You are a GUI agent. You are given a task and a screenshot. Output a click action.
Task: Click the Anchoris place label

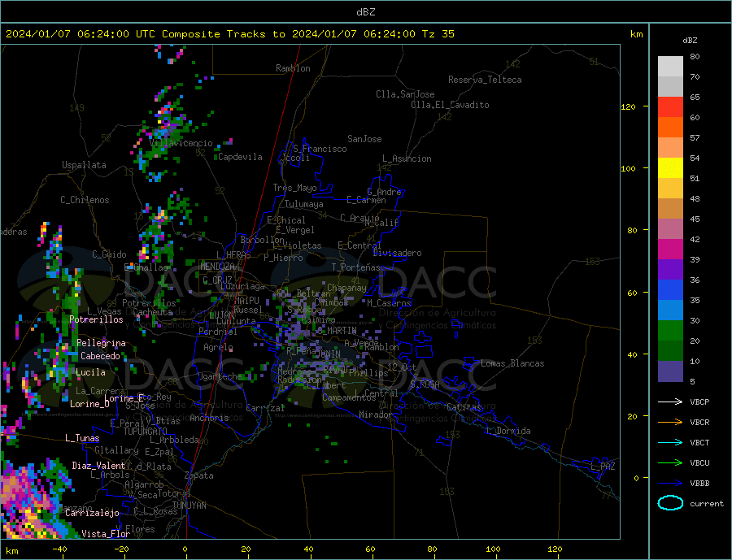[209, 418]
